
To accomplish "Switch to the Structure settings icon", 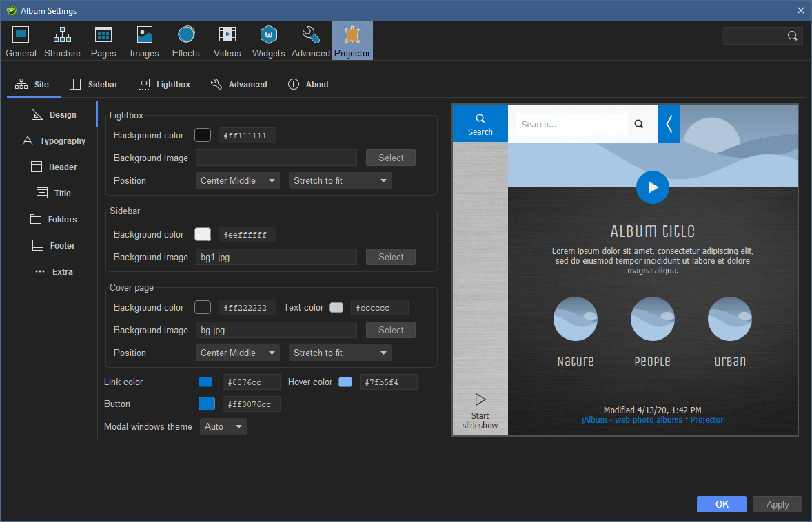I will [x=62, y=40].
